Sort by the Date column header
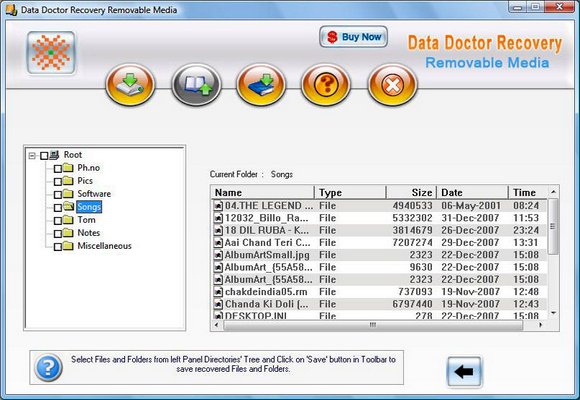This screenshot has height=400, width=580. pyautogui.click(x=473, y=192)
